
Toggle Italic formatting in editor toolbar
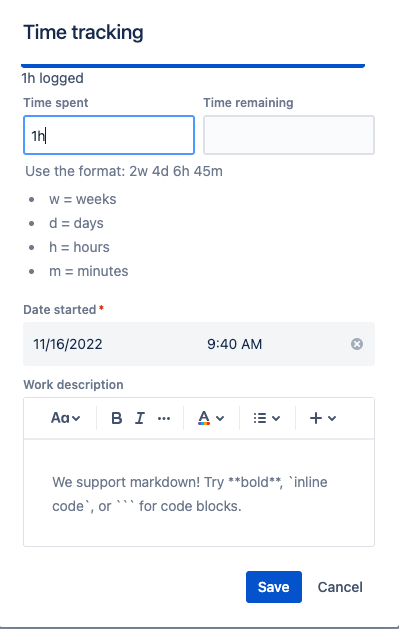pyautogui.click(x=140, y=418)
